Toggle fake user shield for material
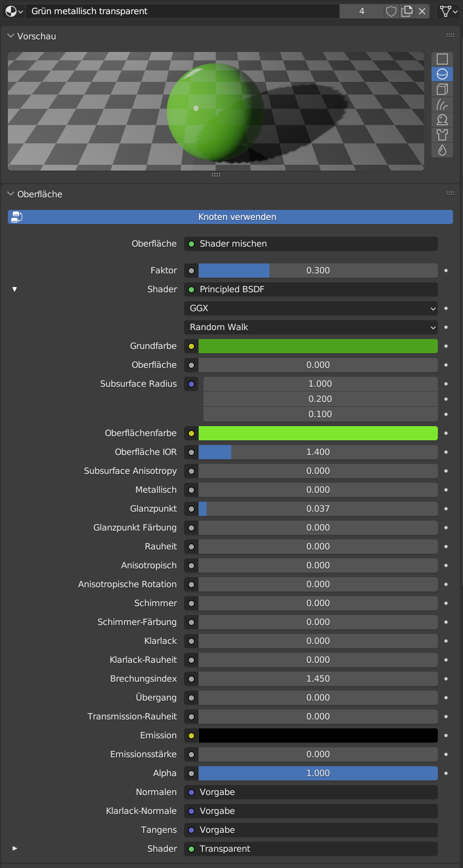The image size is (463, 868). pos(391,11)
